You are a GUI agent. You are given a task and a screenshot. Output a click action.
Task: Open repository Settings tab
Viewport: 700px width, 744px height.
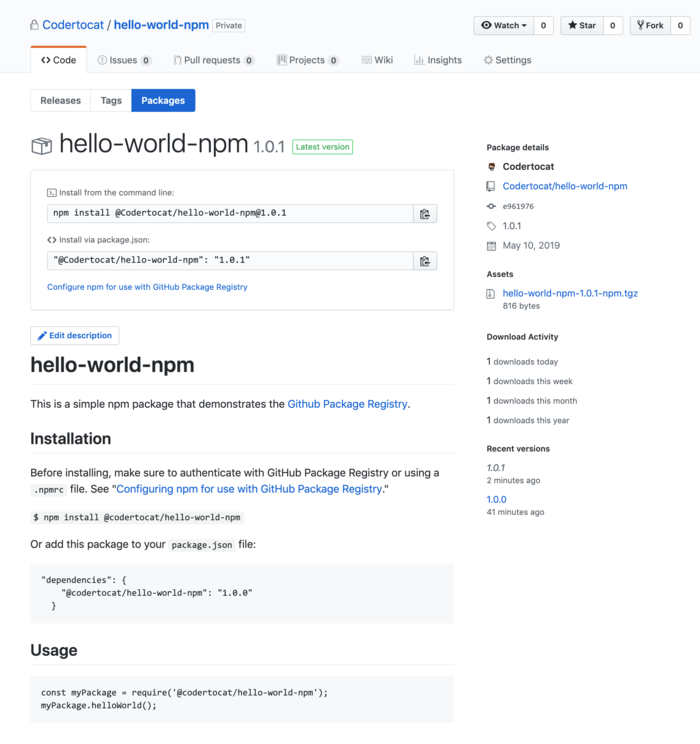tap(507, 60)
